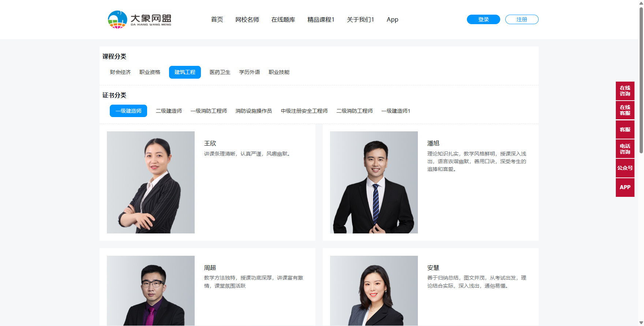
Task: Choose the 二级建造师 certificate filter
Action: (169, 111)
